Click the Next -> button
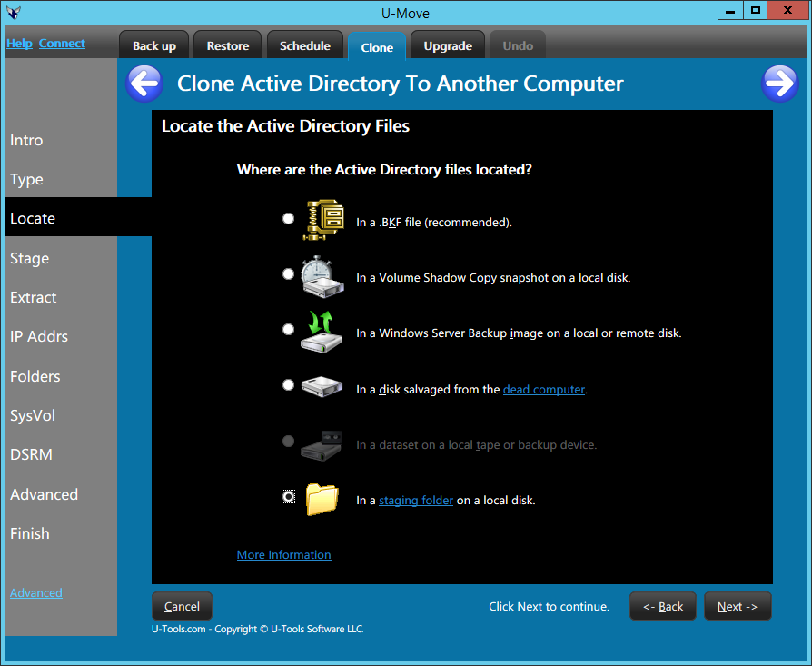The width and height of the screenshot is (812, 666). (x=738, y=606)
